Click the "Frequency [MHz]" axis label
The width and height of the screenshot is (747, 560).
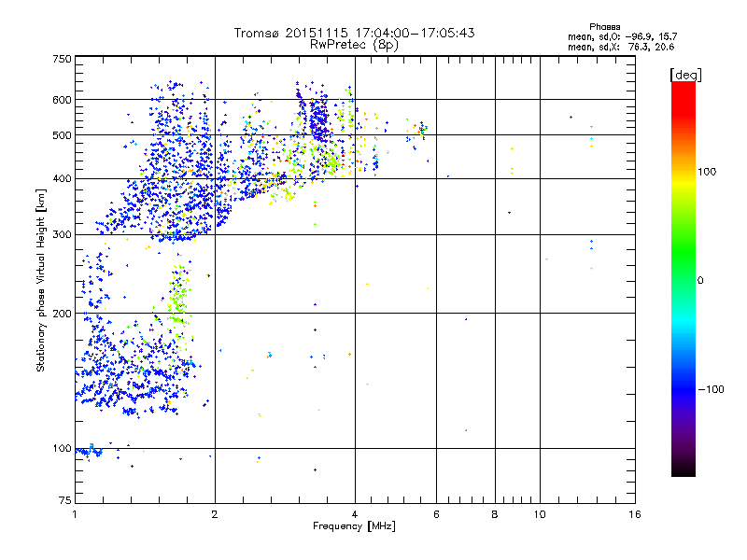pyautogui.click(x=354, y=526)
